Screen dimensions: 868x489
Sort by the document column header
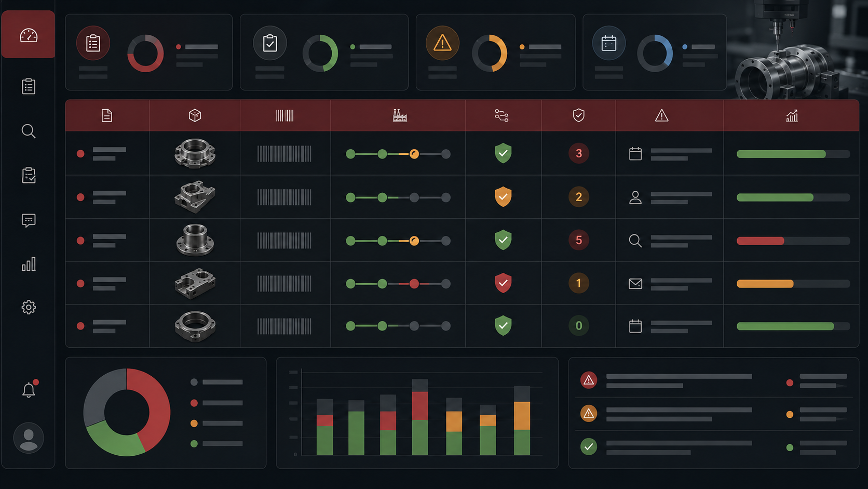click(107, 115)
